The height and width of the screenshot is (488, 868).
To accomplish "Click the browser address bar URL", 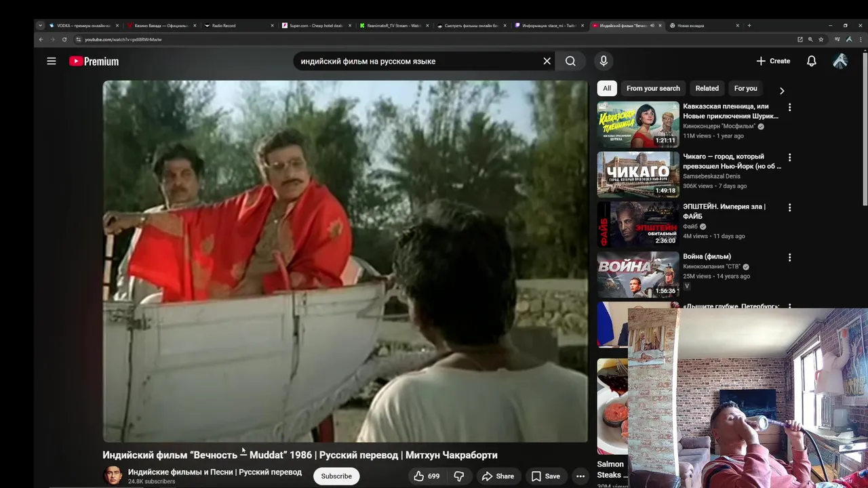I will click(x=123, y=39).
